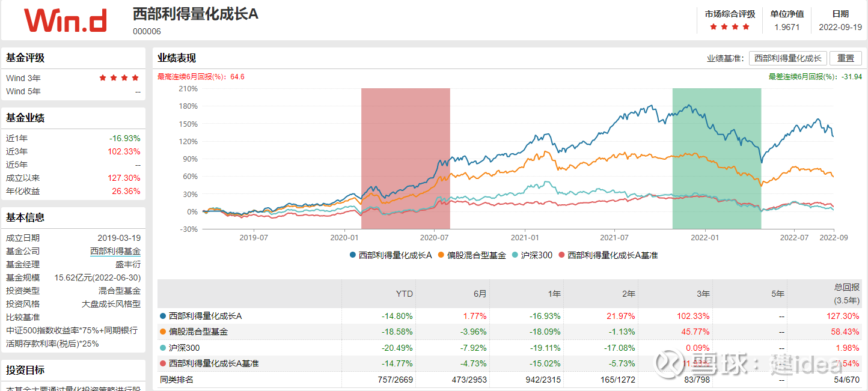
Task: Click the 基金评级 section header
Action: (x=25, y=58)
